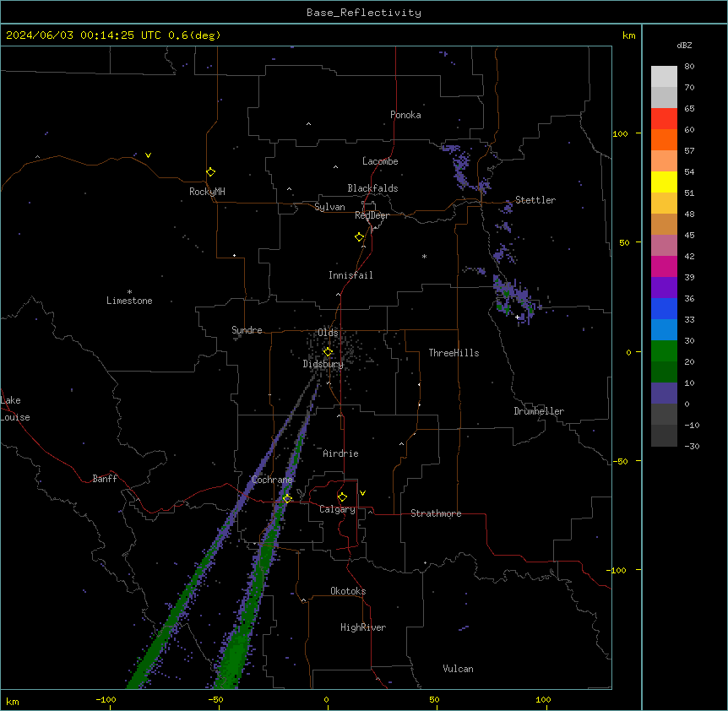
Task: Click the white asterisk east of Innisfail
Action: (424, 256)
